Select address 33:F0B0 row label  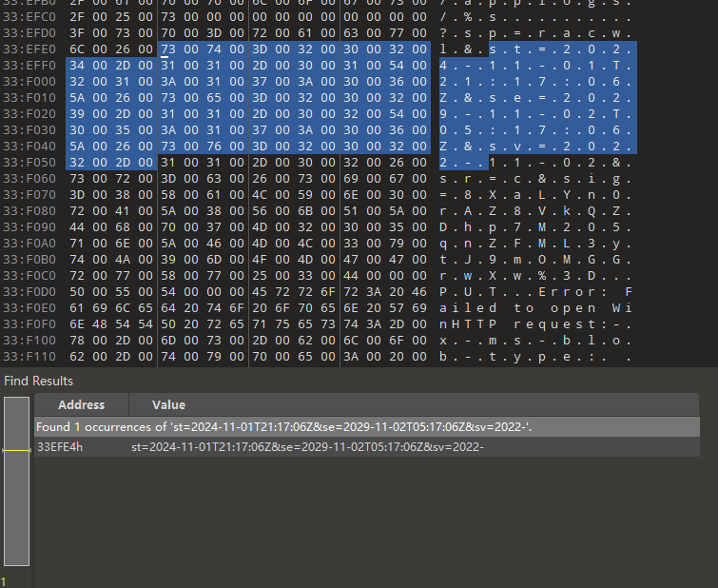[29, 260]
